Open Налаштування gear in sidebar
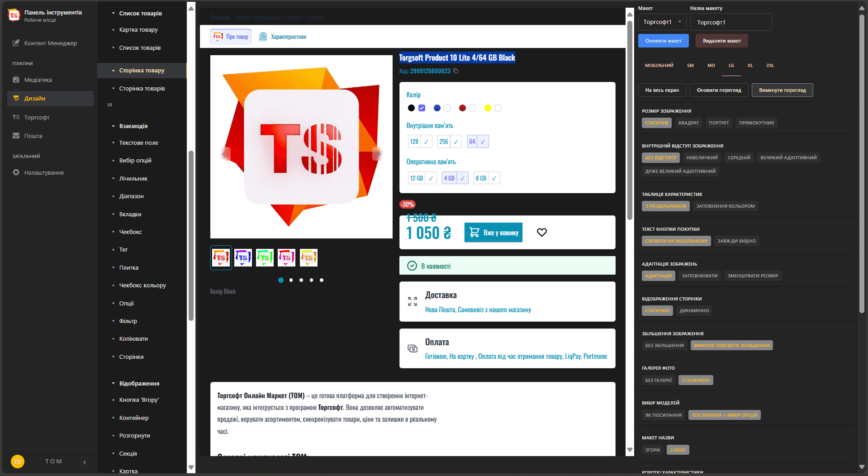 pyautogui.click(x=43, y=173)
